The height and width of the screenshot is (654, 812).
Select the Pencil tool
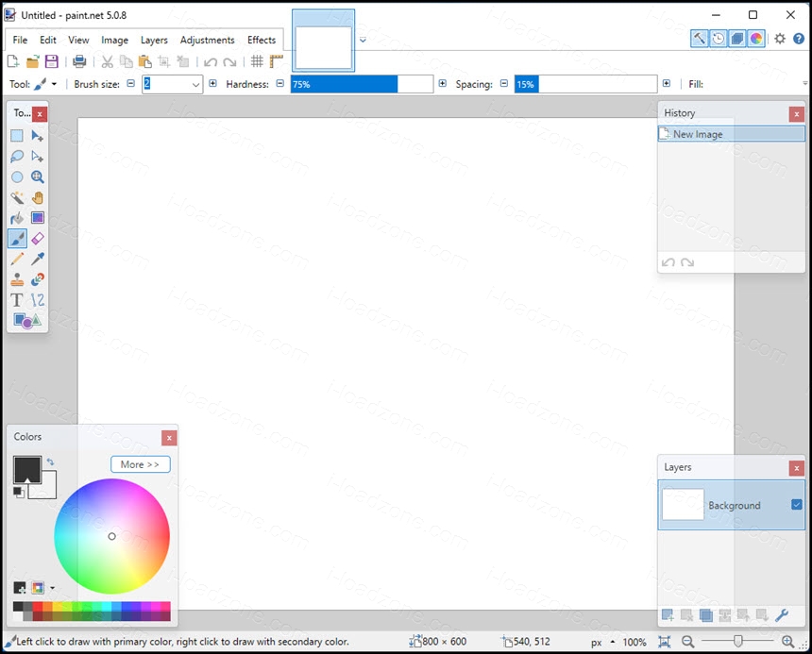[x=17, y=259]
